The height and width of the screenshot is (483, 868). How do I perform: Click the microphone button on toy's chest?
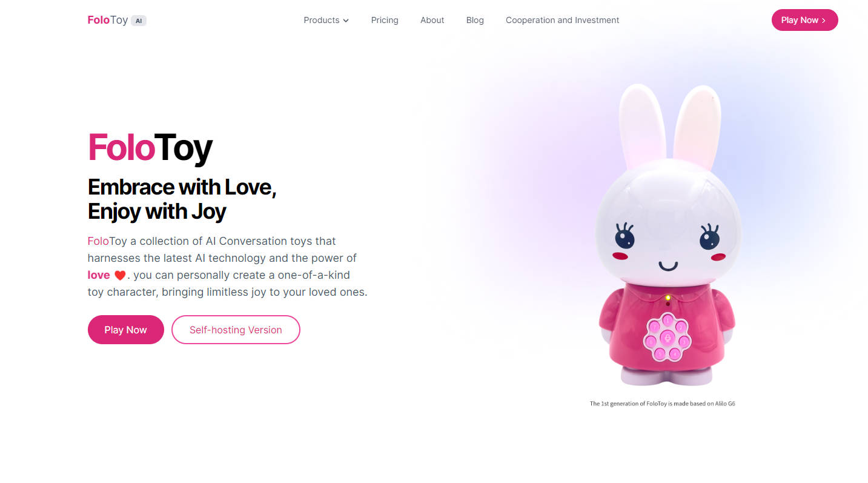pos(667,338)
